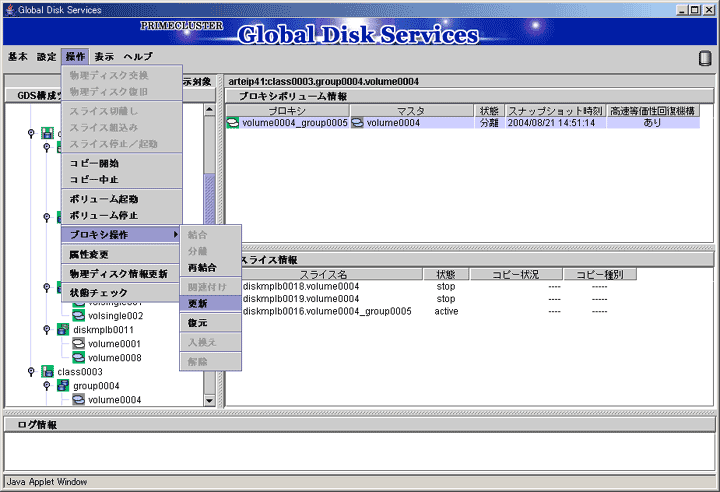This screenshot has height=492, width=720.
Task: Click the 高速等価性回復機構 column header
Action: pos(652,111)
